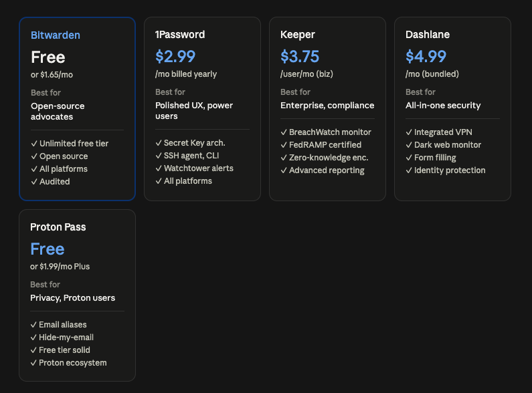This screenshot has height=393, width=532.
Task: Select the Bitwarden card title
Action: coord(56,35)
